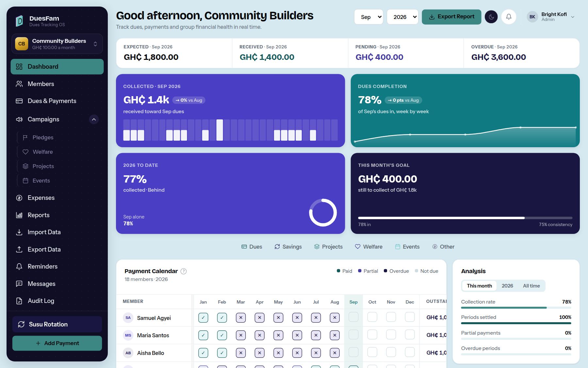Open Welfare heart icon in sidebar
The image size is (588, 368).
[25, 152]
